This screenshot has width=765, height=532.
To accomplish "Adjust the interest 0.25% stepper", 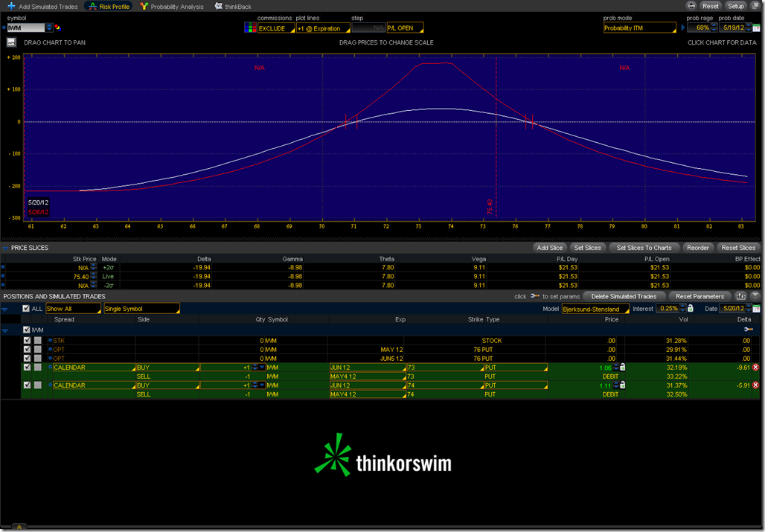I will pos(682,308).
